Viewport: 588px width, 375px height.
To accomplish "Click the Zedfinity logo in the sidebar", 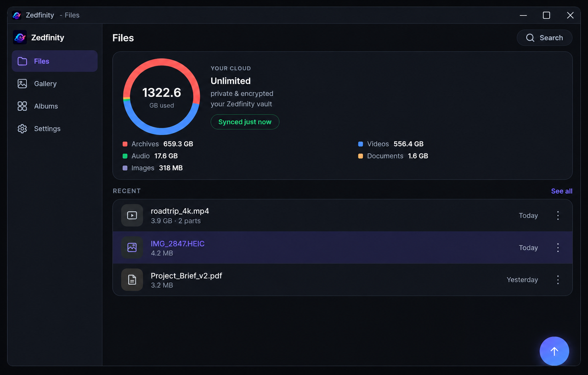I will [20, 38].
